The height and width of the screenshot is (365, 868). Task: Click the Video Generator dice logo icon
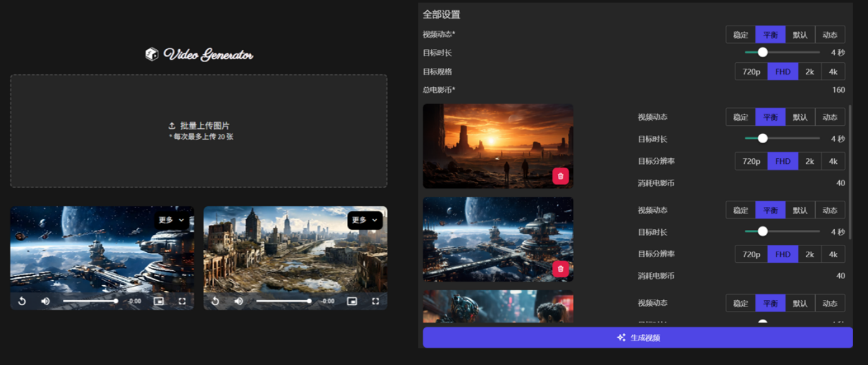pos(152,54)
